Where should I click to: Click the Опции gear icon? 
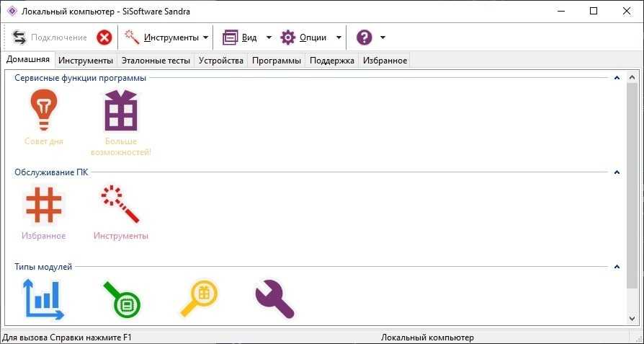(288, 38)
